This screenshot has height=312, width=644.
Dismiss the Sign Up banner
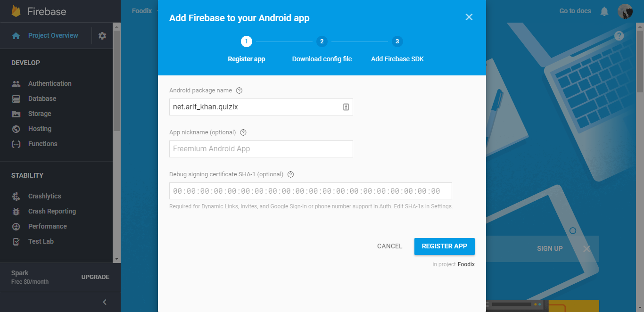(586, 248)
